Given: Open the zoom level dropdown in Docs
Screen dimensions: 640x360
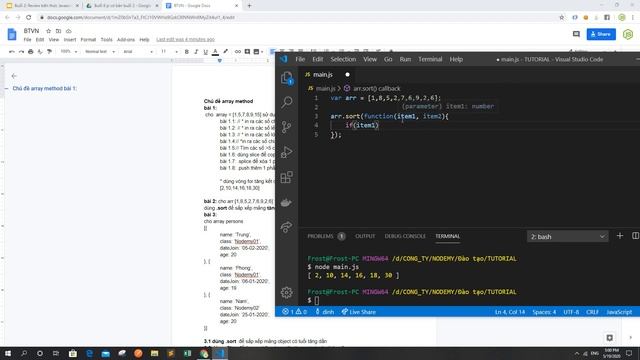Looking at the screenshot, I should 69,52.
